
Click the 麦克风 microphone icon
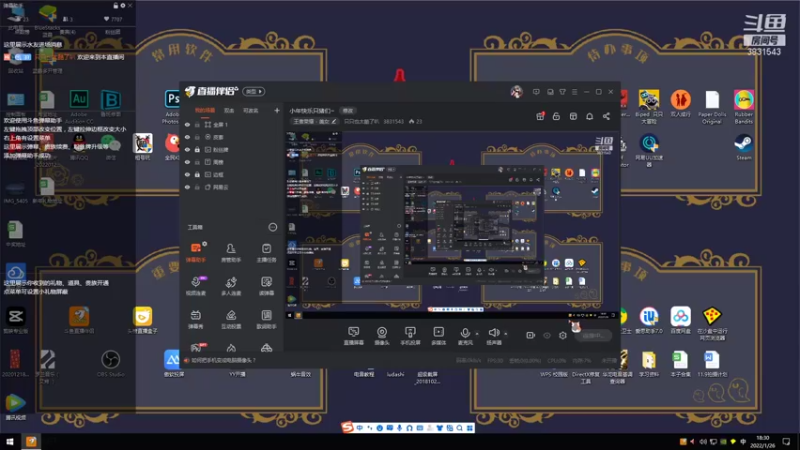click(465, 336)
